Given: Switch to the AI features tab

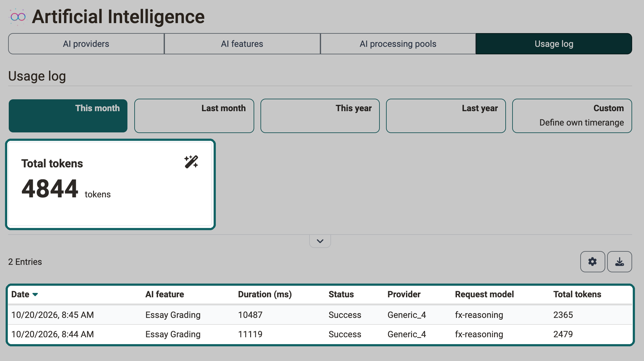Looking at the screenshot, I should click(242, 44).
